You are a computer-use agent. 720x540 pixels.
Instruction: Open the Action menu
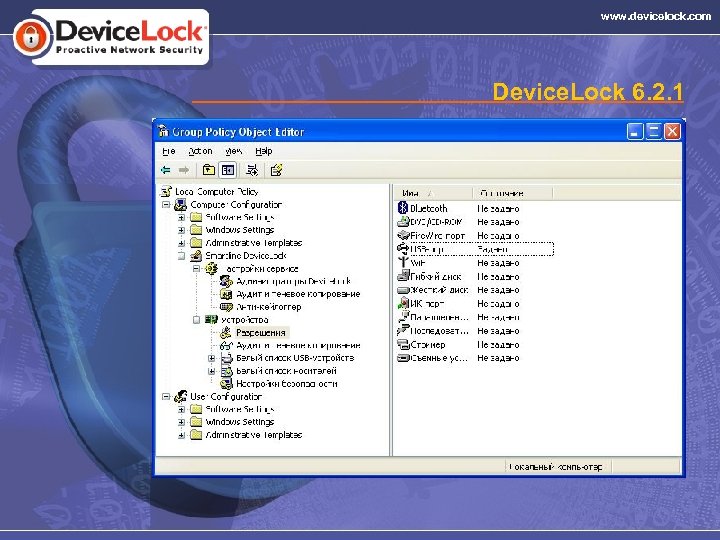click(201, 151)
